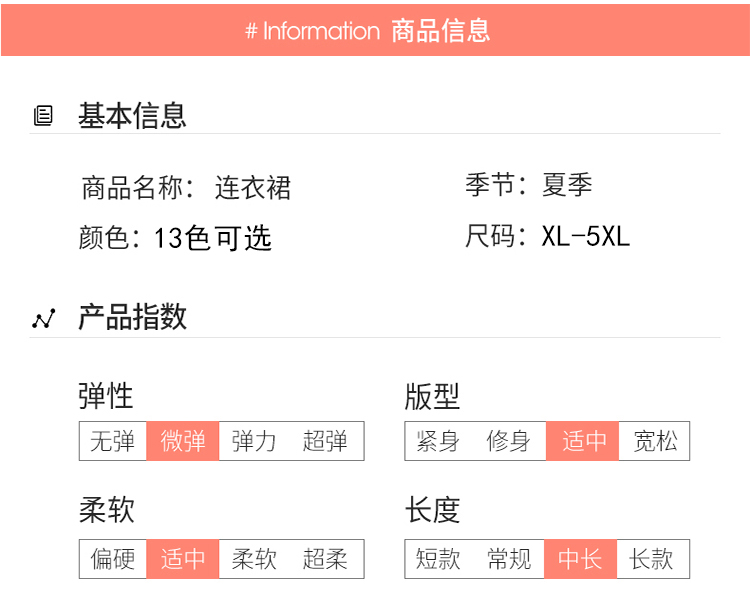Click the product index graph icon
The width and height of the screenshot is (750, 615).
tap(43, 319)
